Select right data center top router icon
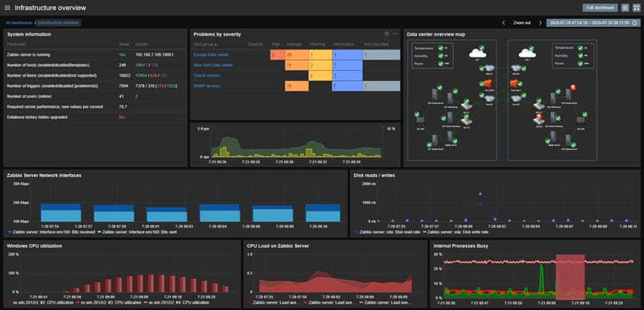 (x=515, y=68)
